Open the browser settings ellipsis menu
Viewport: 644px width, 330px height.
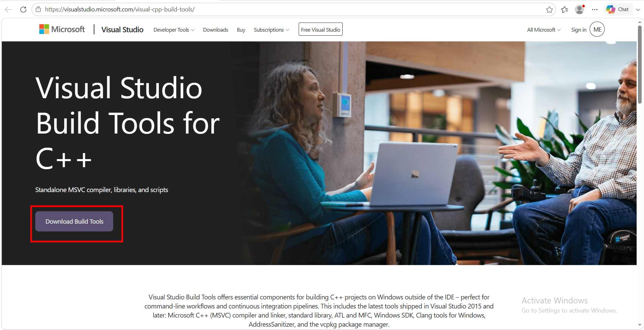pos(595,9)
